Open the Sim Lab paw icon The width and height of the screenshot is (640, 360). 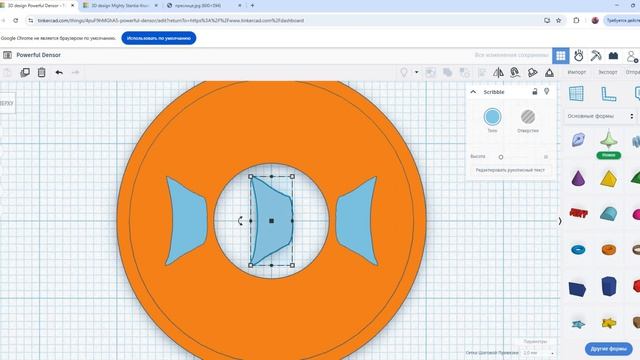[x=578, y=56]
